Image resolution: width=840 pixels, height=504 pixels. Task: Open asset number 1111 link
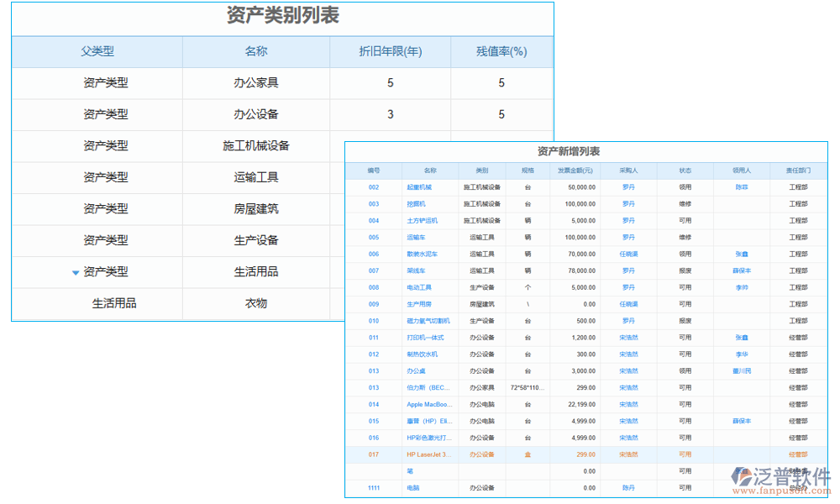[374, 488]
